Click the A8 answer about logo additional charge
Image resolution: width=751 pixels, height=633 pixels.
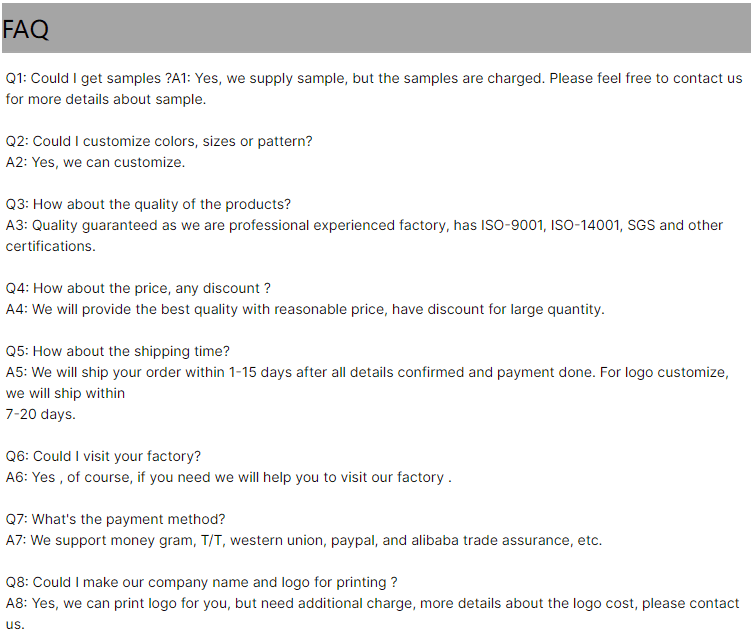point(372,603)
